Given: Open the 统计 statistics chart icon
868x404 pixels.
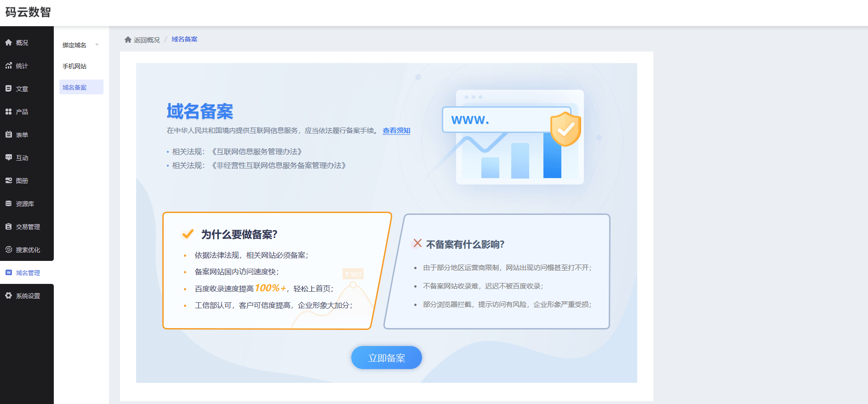Looking at the screenshot, I should click(8, 65).
